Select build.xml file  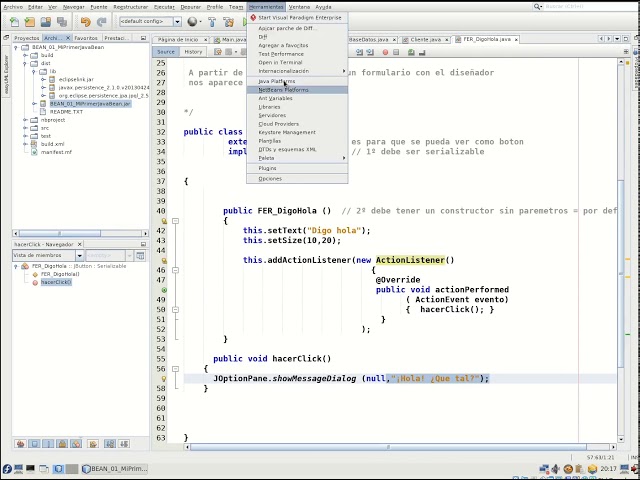click(53, 144)
